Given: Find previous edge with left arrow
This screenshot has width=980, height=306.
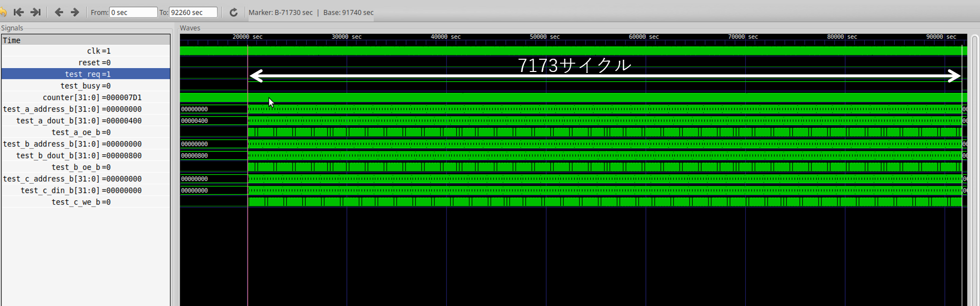Looking at the screenshot, I should 59,12.
